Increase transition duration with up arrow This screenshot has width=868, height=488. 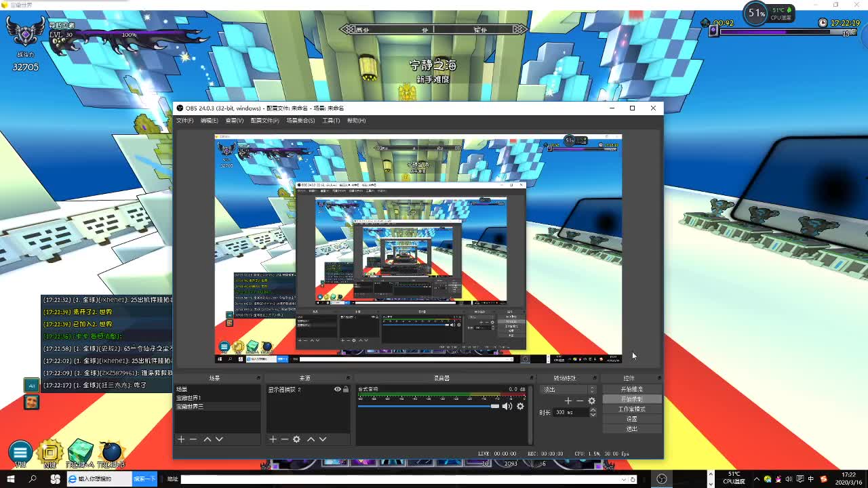(593, 410)
